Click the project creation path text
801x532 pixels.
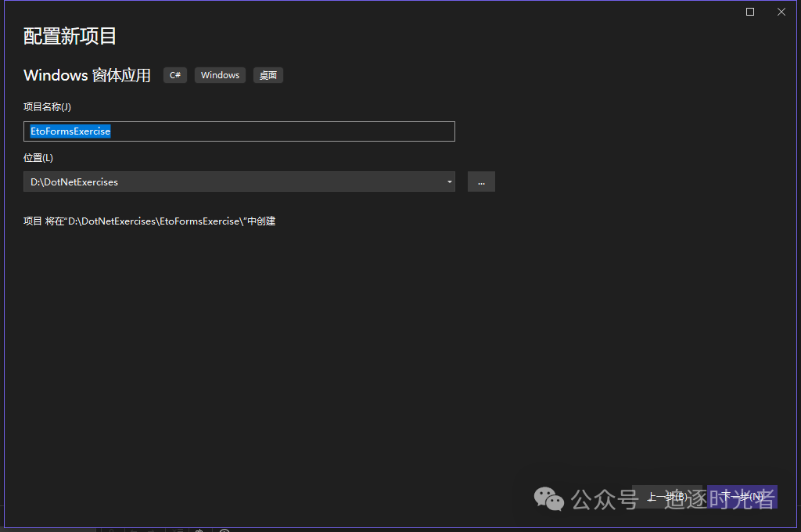coord(149,221)
